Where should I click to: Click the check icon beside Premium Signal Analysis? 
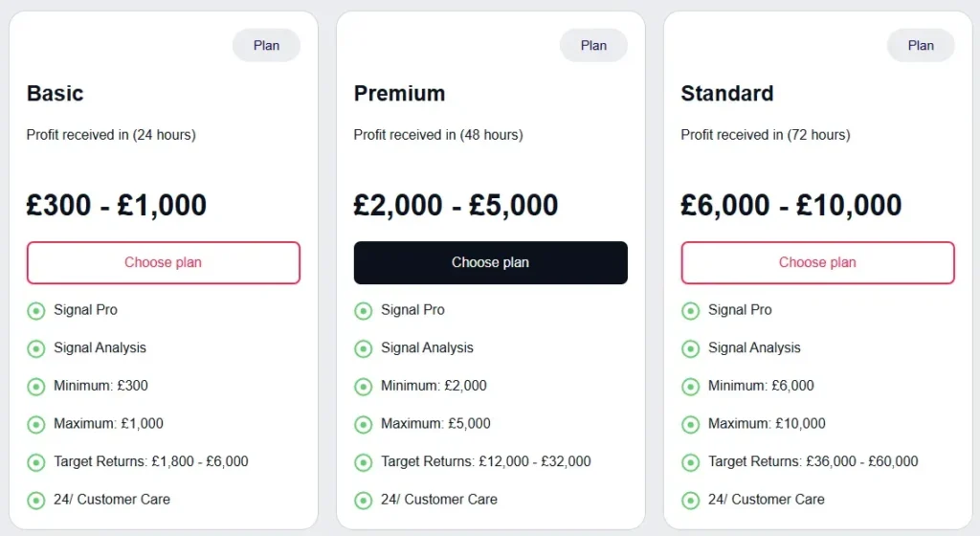coord(364,348)
